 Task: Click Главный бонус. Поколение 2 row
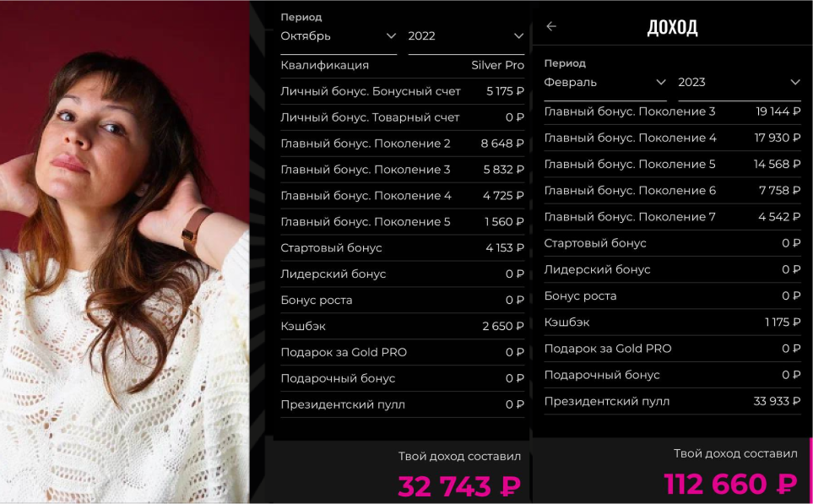click(403, 144)
